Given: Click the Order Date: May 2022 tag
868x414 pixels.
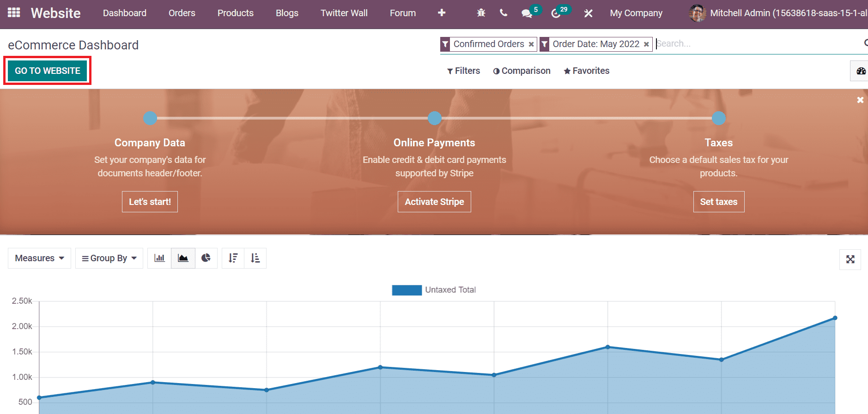Looking at the screenshot, I should (x=596, y=44).
